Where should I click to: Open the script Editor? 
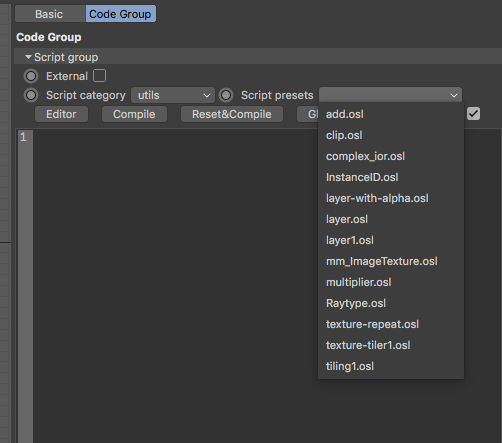click(61, 114)
